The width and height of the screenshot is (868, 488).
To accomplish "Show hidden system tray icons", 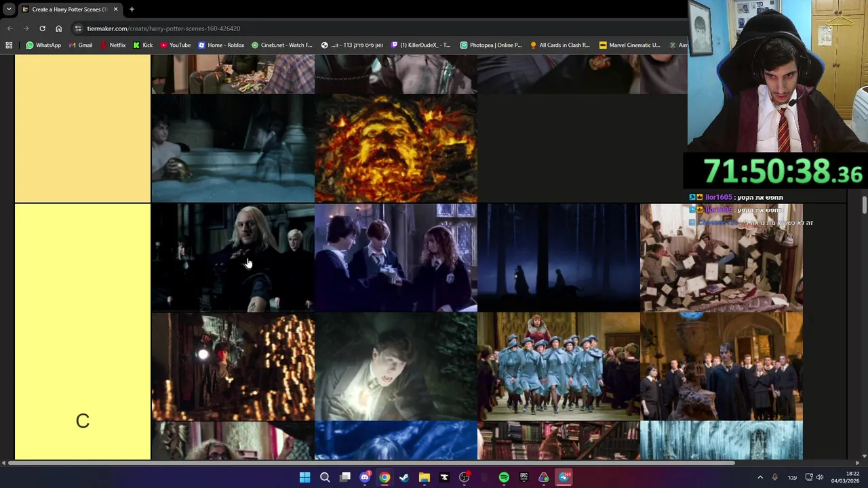I will (x=760, y=478).
